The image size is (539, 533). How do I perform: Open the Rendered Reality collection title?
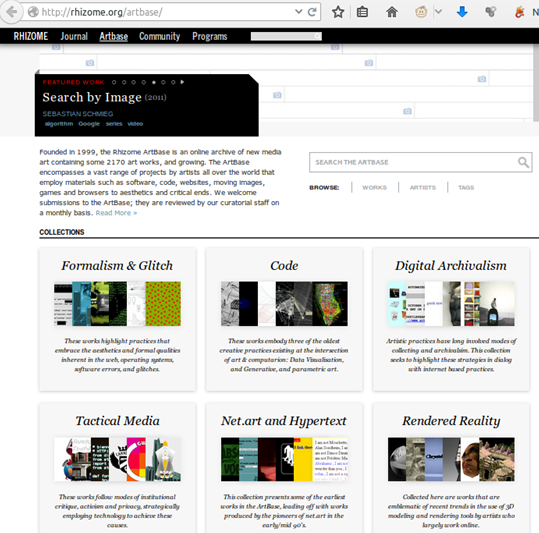[x=451, y=421]
